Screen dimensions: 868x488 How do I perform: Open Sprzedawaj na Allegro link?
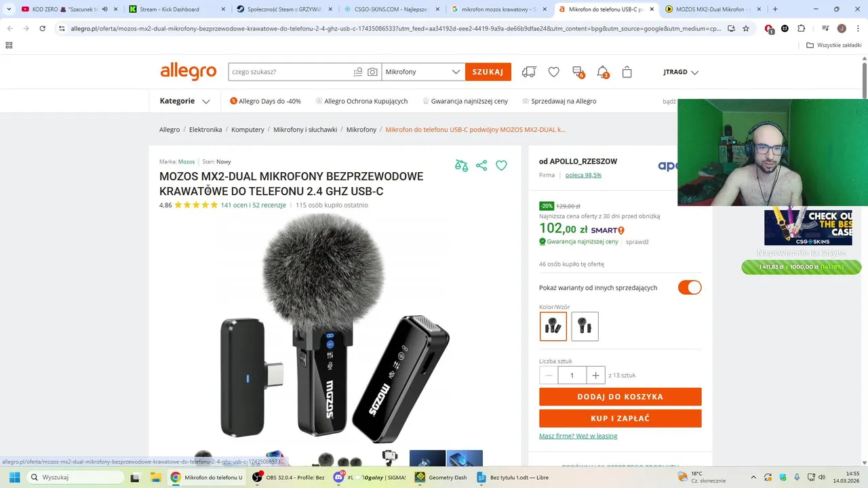click(x=559, y=101)
